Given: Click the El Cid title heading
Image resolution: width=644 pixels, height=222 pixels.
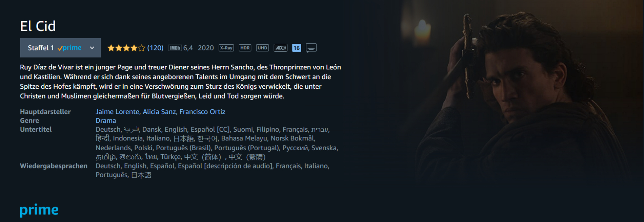Looking at the screenshot, I should (x=38, y=26).
